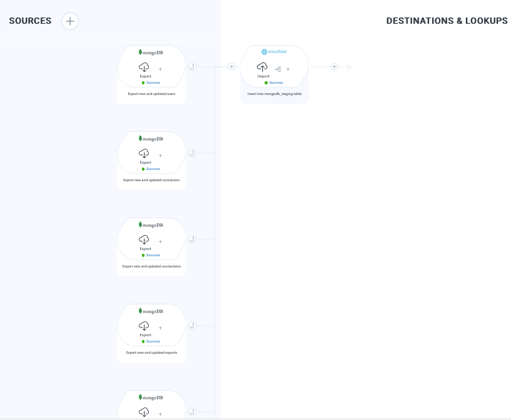Screen dimensions: 511x420
Task: Click the hook icon after the connections export
Action: point(193,239)
